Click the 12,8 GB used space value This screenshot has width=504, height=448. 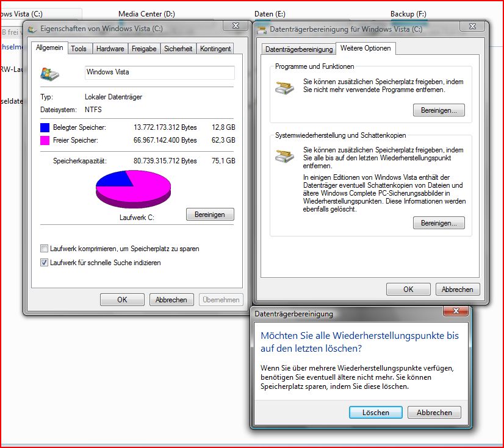click(223, 127)
